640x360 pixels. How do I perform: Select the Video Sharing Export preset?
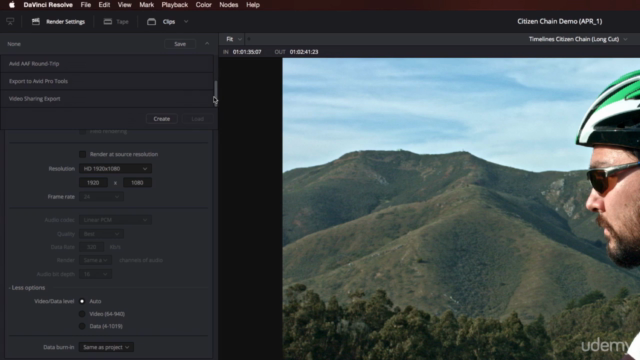click(107, 99)
